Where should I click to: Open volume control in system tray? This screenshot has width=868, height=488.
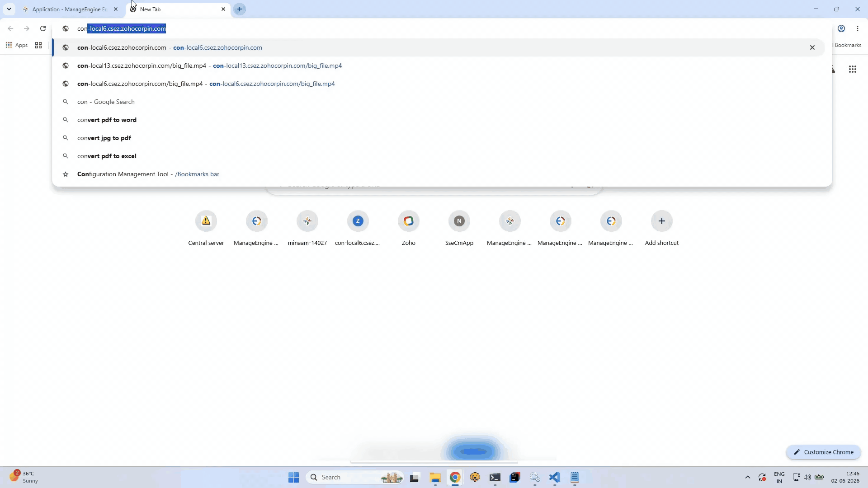point(807,477)
